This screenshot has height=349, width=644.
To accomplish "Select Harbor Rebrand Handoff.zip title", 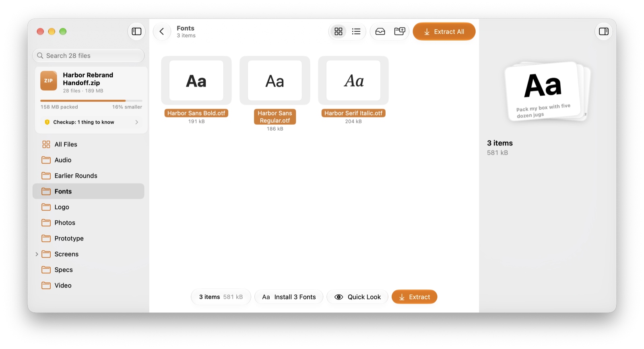I will pos(88,79).
